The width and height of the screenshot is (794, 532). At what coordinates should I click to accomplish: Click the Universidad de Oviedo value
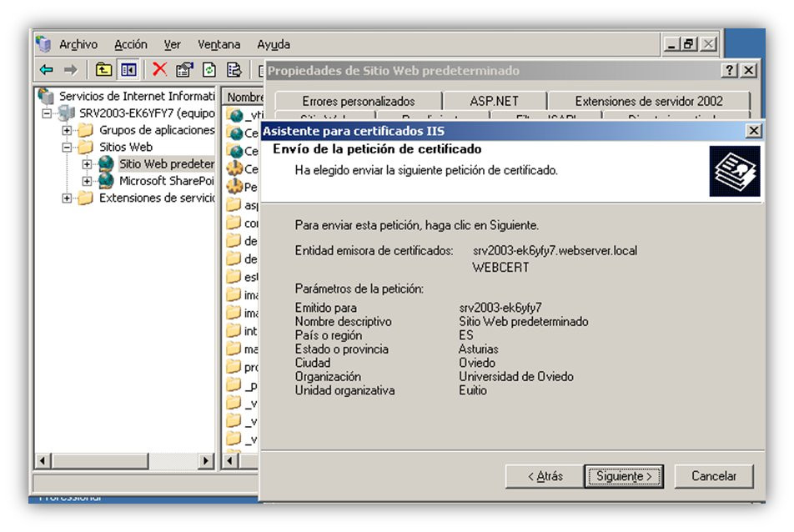(x=516, y=377)
